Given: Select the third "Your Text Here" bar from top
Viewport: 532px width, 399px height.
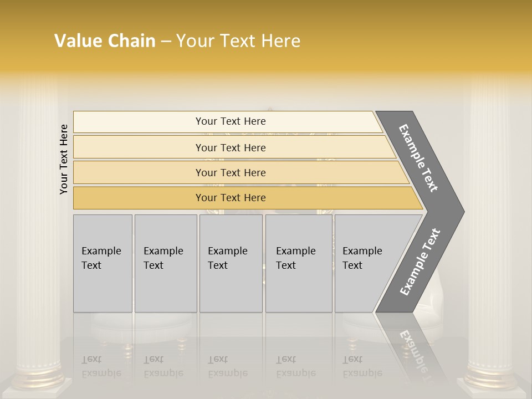Looking at the screenshot, I should click(x=231, y=172).
